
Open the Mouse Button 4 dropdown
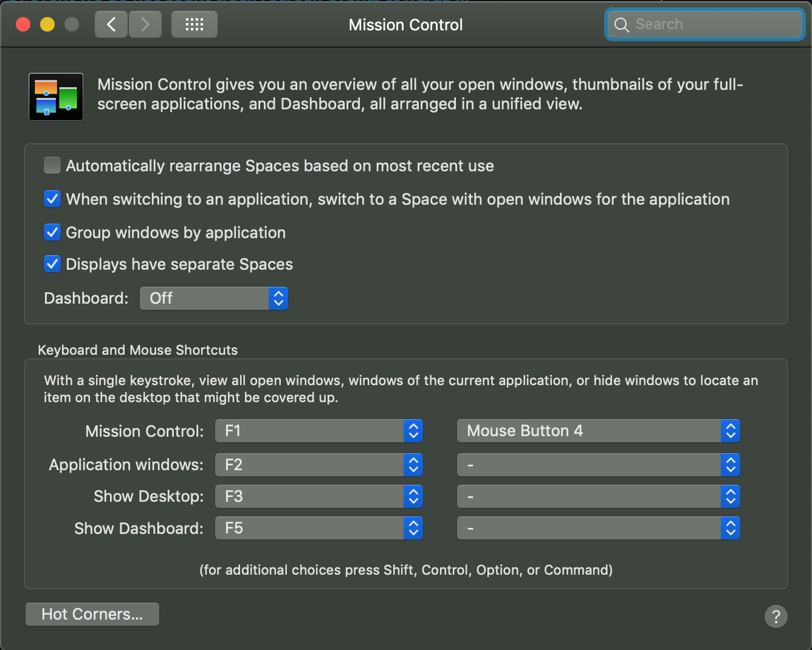click(x=599, y=431)
